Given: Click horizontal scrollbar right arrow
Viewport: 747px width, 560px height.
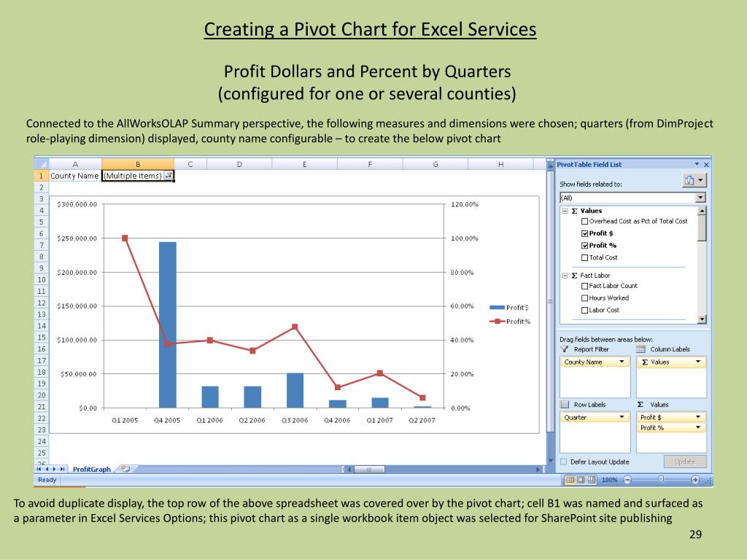Looking at the screenshot, I should (x=538, y=470).
